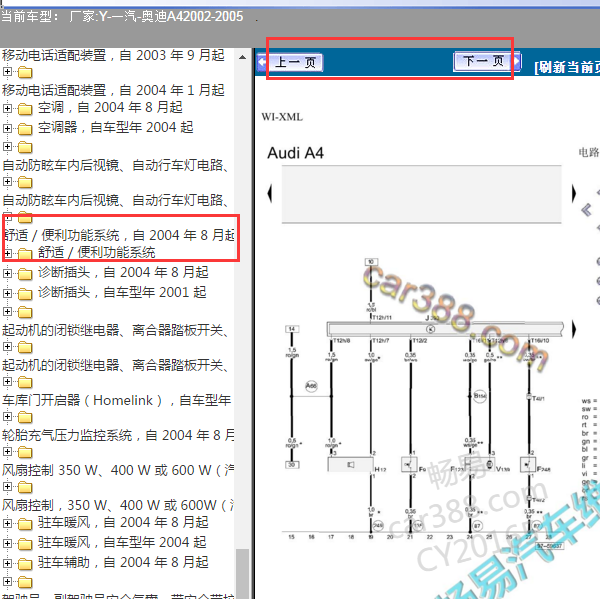Click folder icon of 驻车辅助，自 2004 年 8 月起
The height and width of the screenshot is (599, 600).
(x=25, y=564)
